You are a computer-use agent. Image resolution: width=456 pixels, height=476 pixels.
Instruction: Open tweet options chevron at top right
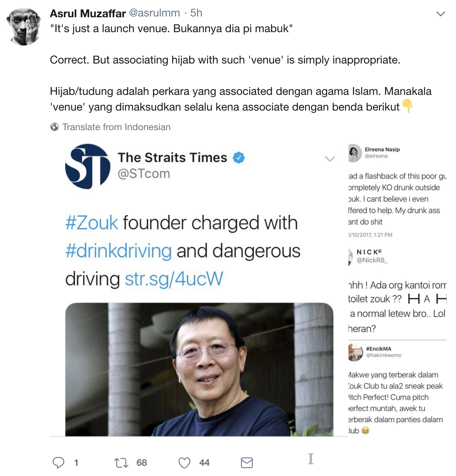tap(441, 14)
